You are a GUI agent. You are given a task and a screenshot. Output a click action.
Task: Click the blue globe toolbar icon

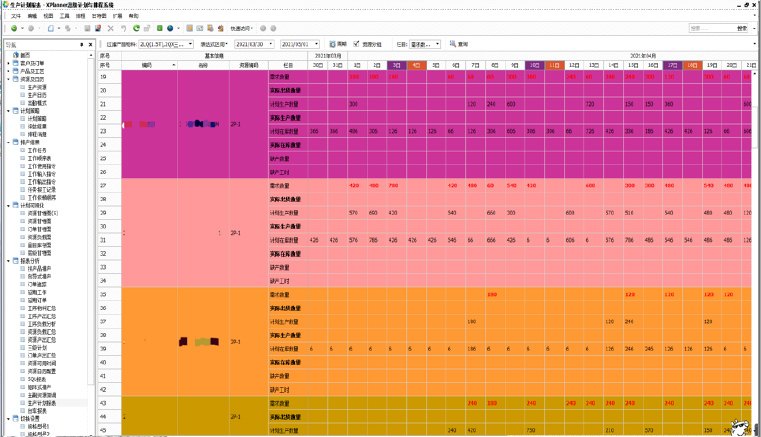coord(170,29)
